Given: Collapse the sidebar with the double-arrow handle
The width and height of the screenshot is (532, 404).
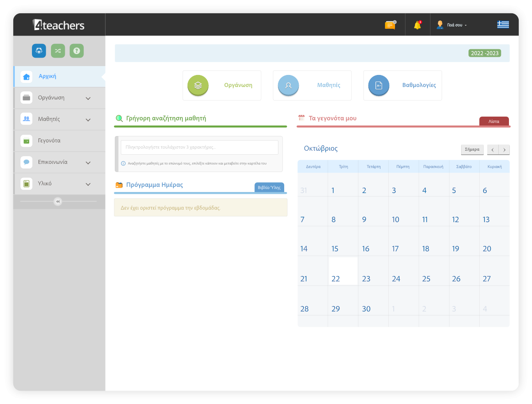Looking at the screenshot, I should 58,202.
